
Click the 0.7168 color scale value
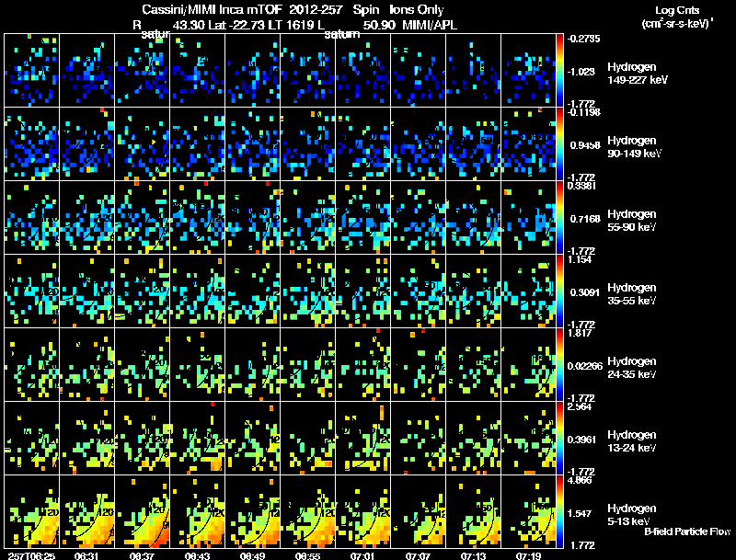click(x=585, y=219)
